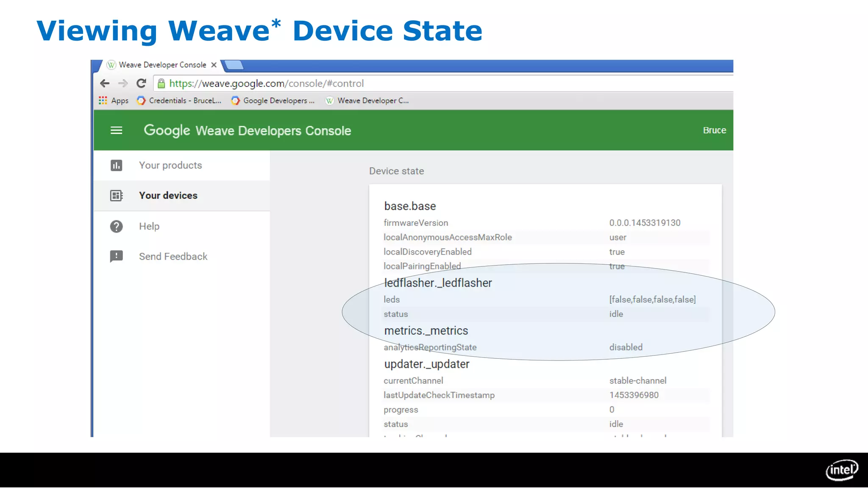Click the status label under ledflasher
Screen dimensions: 868x488
396,314
